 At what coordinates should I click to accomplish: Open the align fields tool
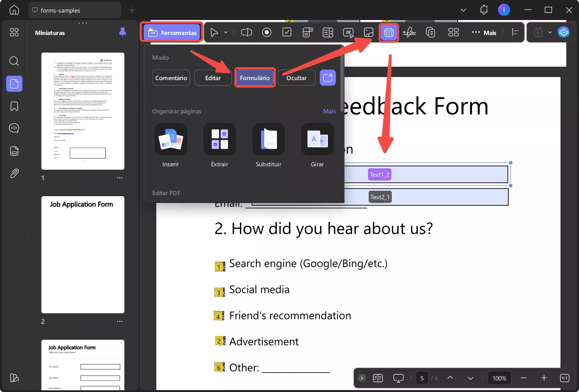click(x=515, y=33)
